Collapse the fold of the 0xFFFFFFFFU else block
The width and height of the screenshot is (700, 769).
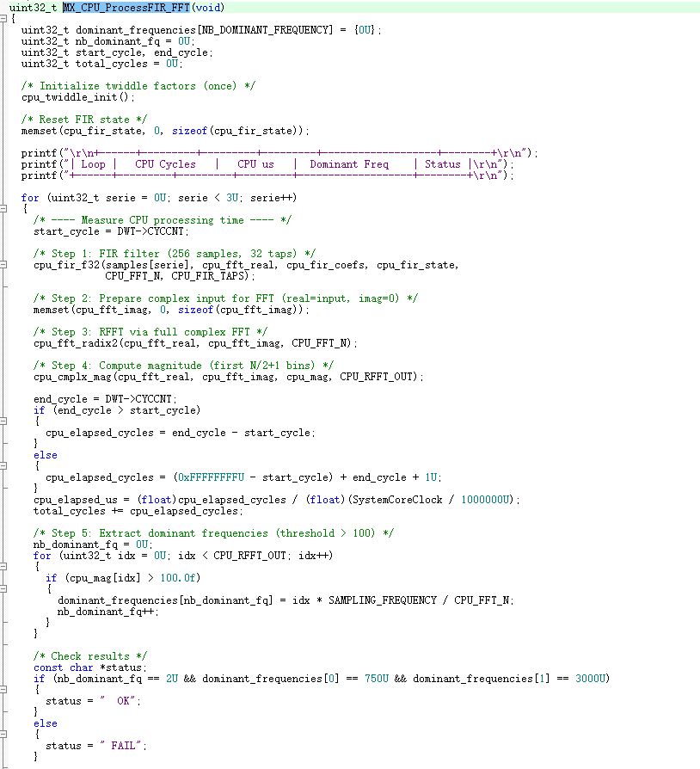point(3,465)
